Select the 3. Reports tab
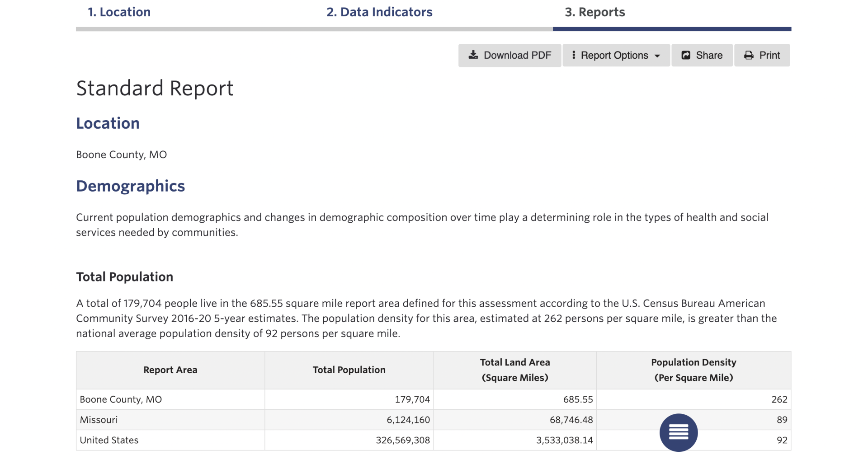Viewport: 868px width, 455px height. [594, 12]
